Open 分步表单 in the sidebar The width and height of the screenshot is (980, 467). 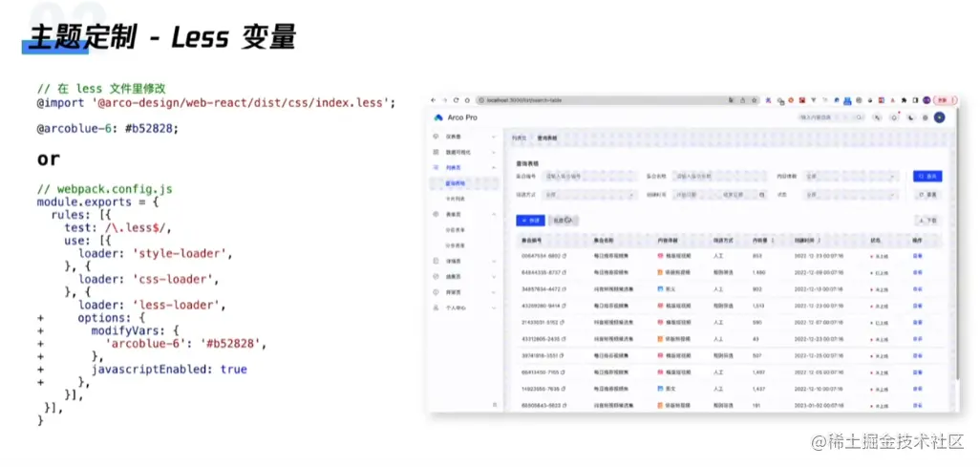pos(464,245)
